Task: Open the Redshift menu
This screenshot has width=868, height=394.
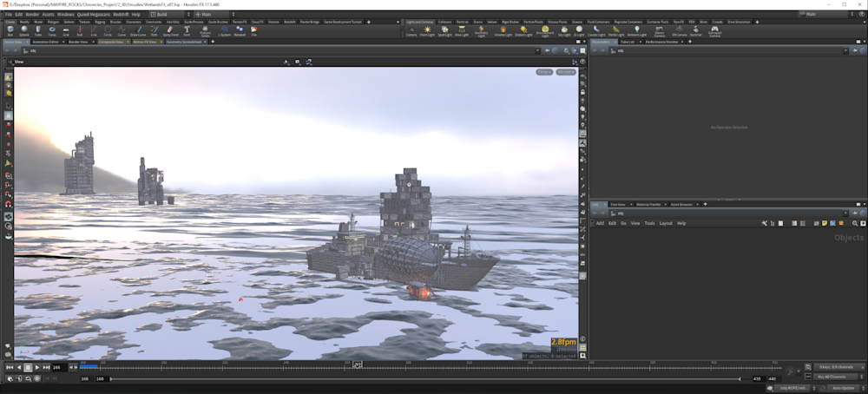Action: pos(121,15)
